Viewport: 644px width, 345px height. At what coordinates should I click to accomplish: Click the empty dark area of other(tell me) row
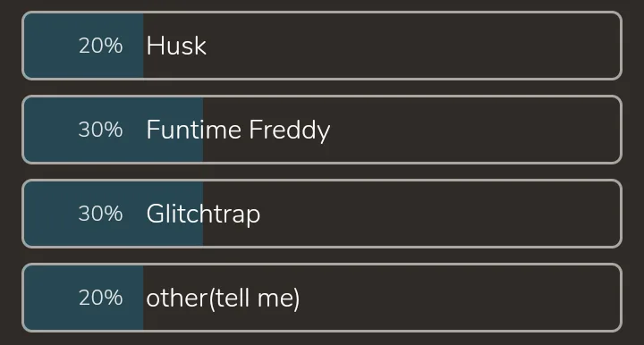(x=460, y=298)
